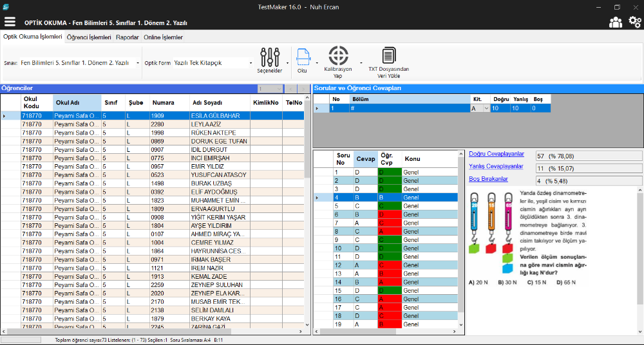644x345 pixels.
Task: Click the Oku scan icon
Action: [303, 57]
